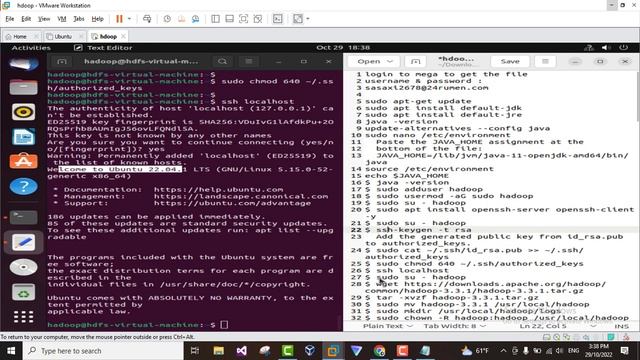Viewport: 640px width, 360px height.
Task: Click the Unity mode toolbar icon
Action: point(258,19)
